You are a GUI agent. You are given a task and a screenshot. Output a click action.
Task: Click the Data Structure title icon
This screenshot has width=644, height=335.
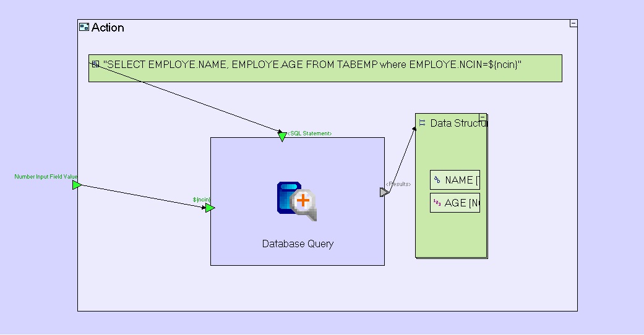(x=423, y=123)
